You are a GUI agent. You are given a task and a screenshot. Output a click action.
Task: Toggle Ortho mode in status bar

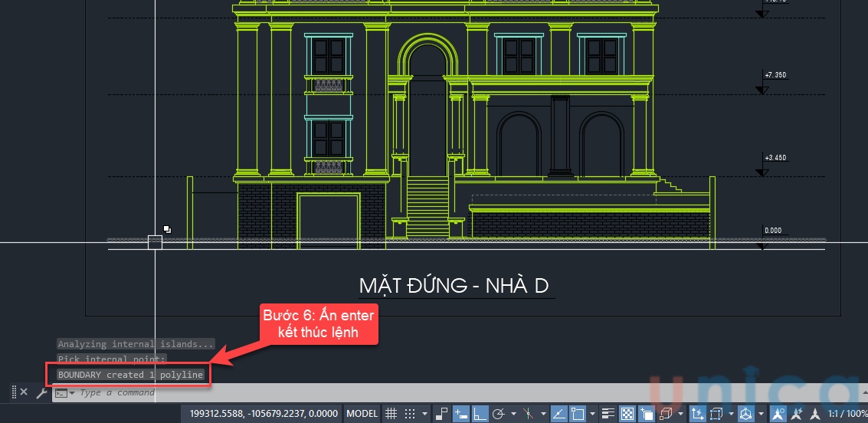point(480,413)
